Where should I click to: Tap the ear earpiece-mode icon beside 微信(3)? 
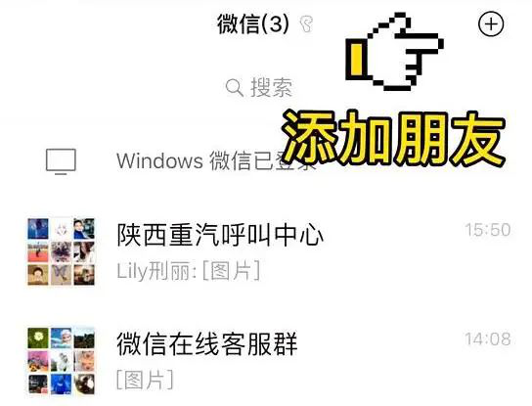click(x=307, y=24)
